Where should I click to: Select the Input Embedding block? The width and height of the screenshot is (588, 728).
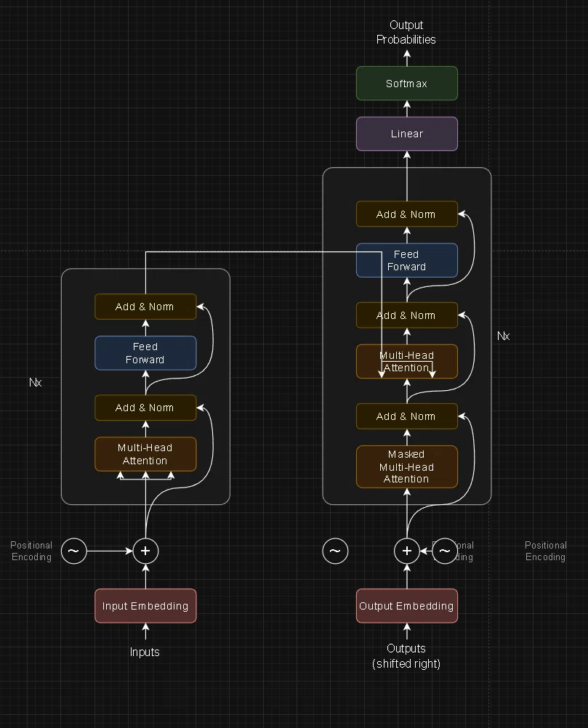(145, 606)
